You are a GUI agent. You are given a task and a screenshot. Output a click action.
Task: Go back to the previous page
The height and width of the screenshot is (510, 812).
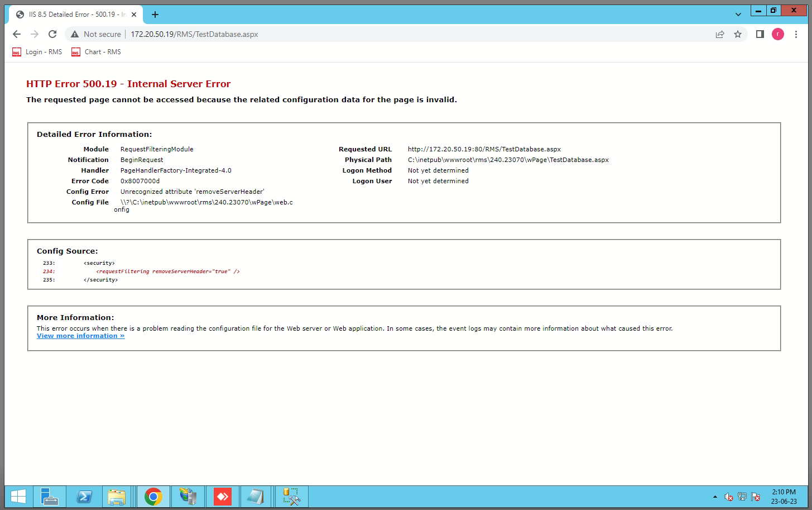(17, 34)
